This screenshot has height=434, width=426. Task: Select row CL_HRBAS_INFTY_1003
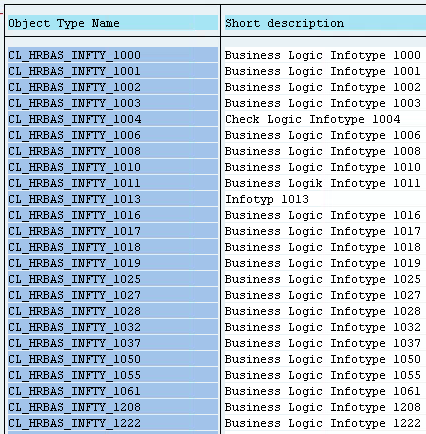click(113, 103)
